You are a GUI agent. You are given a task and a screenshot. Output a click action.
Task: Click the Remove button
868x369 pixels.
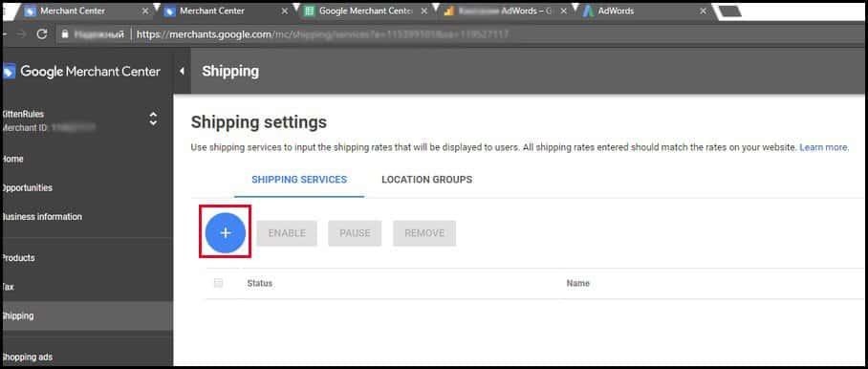click(x=424, y=233)
